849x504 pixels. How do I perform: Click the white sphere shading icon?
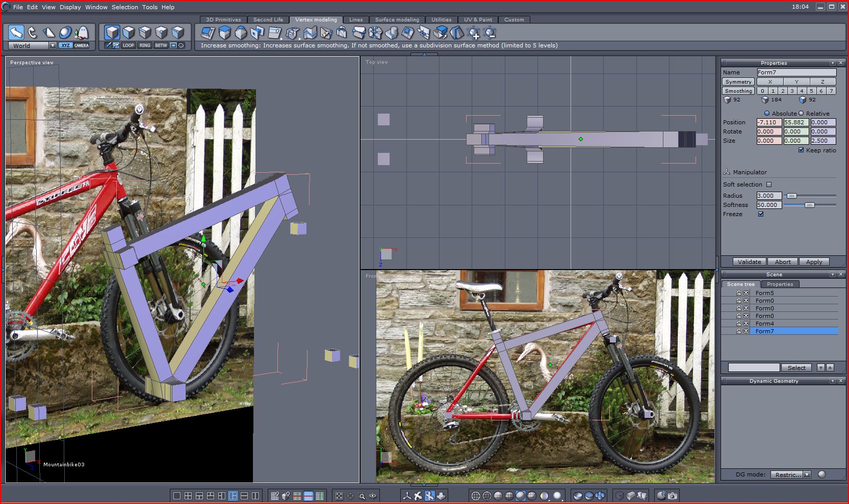557,496
